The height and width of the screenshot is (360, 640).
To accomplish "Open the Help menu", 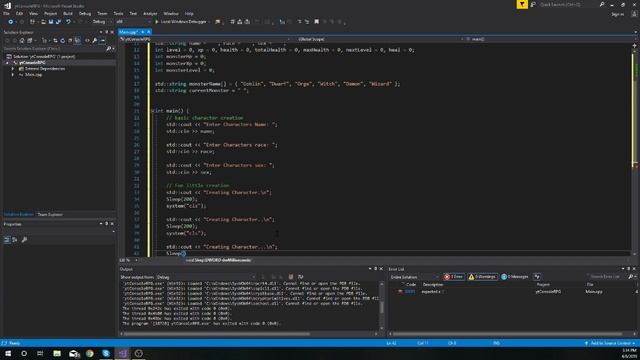I will click(189, 13).
